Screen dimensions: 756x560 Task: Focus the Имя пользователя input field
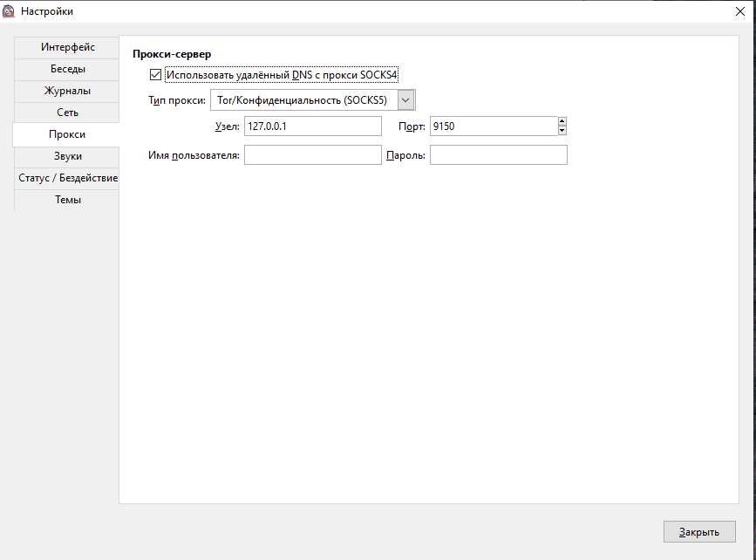click(313, 155)
